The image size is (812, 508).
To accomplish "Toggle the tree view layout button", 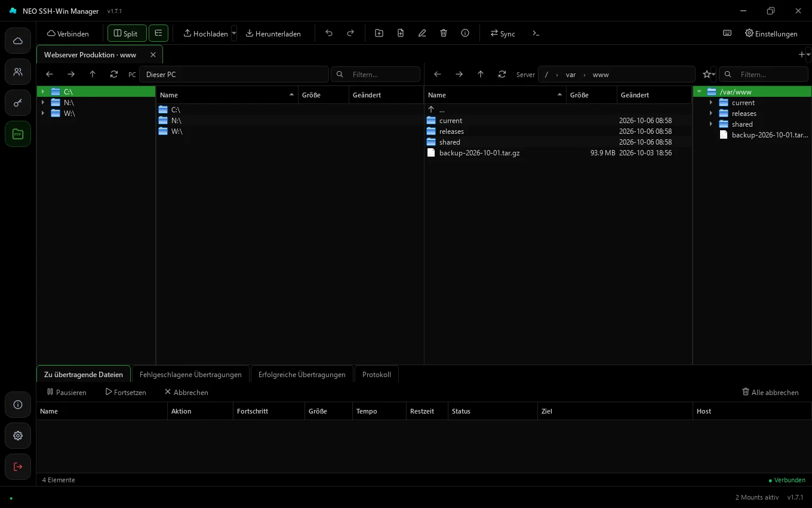I will [x=158, y=33].
